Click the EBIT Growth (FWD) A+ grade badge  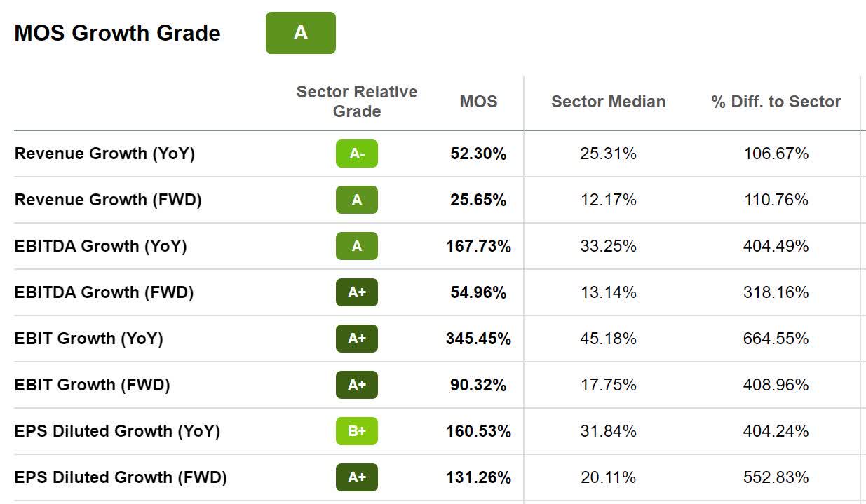pos(356,385)
